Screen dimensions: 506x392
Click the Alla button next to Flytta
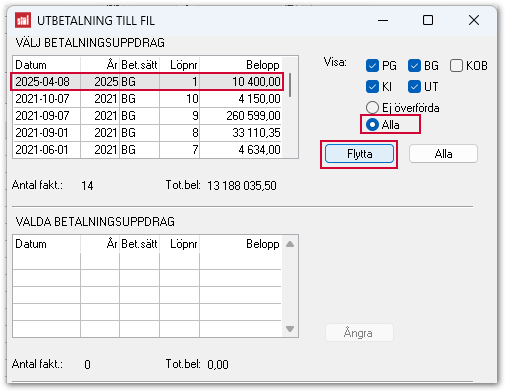(x=443, y=154)
